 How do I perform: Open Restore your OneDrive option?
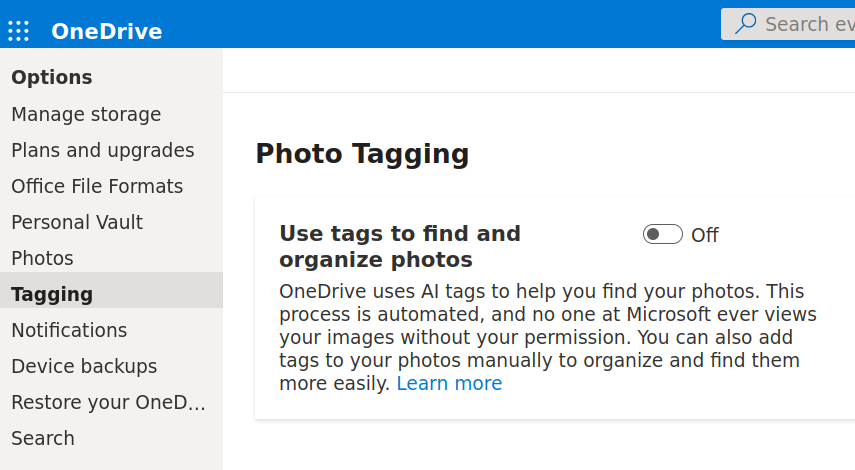108,402
